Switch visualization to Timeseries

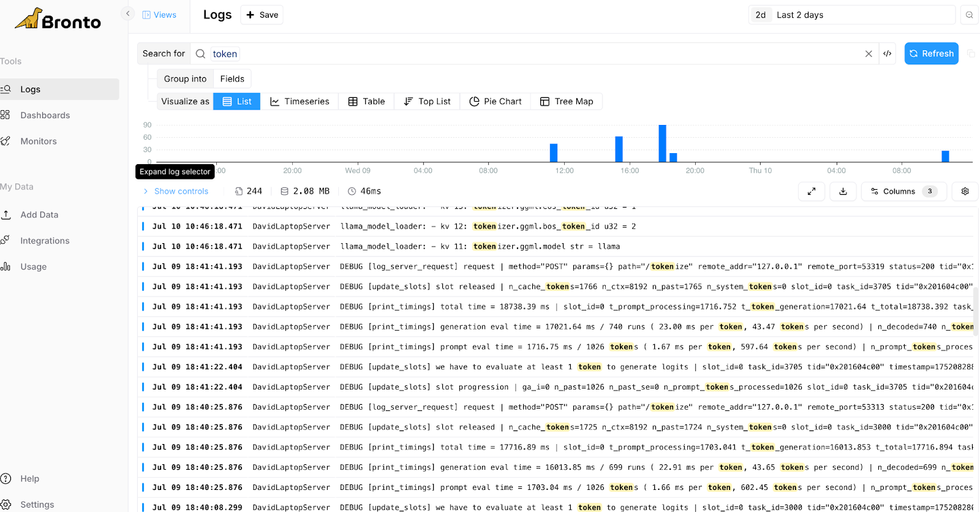pos(300,102)
